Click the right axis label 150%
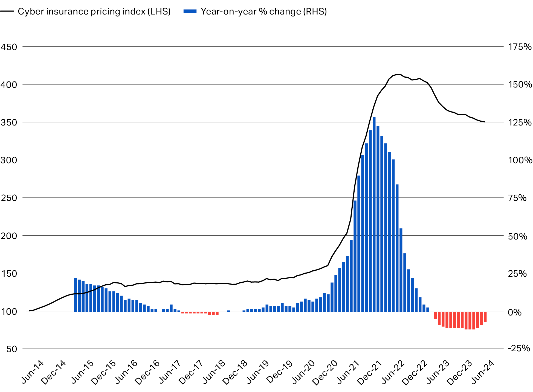This screenshot has height=392, width=533. pyautogui.click(x=520, y=84)
